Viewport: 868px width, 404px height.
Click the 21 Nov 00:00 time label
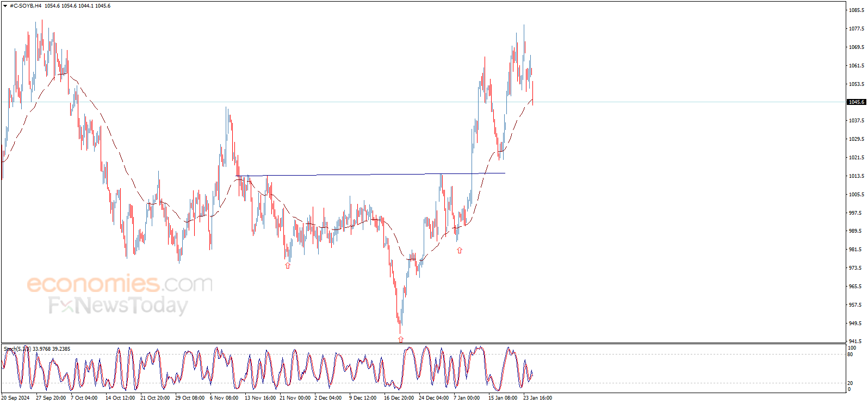pyautogui.click(x=295, y=398)
